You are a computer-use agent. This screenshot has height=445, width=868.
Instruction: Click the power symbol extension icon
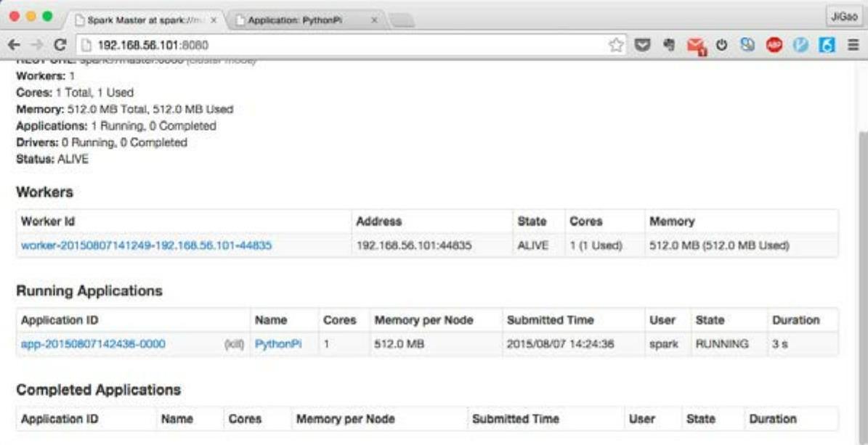coord(721,46)
